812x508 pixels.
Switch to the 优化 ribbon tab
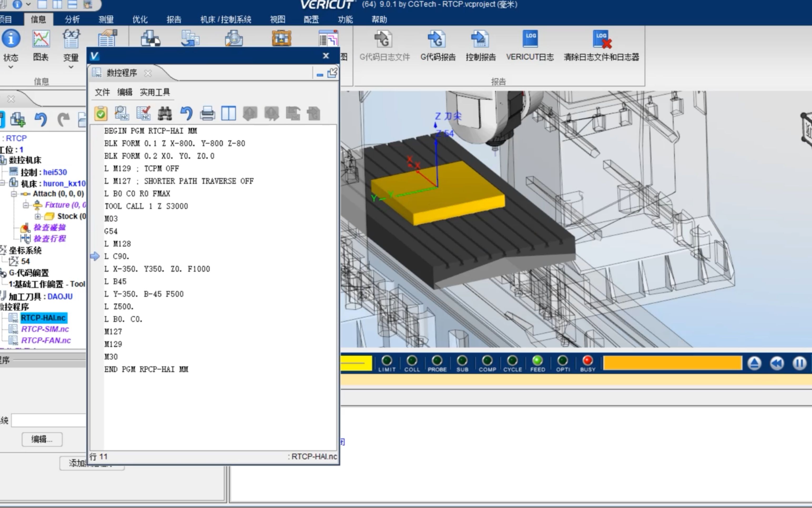click(x=140, y=19)
